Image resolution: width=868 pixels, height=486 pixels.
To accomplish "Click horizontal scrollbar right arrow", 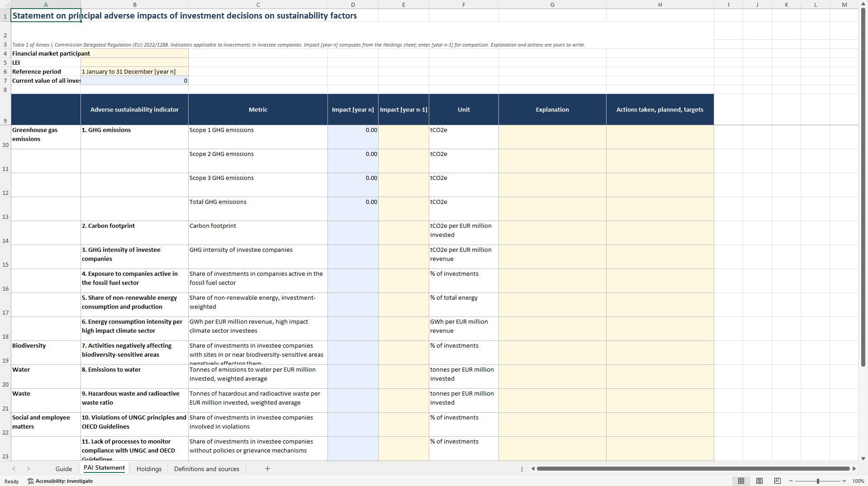I will 854,469.
